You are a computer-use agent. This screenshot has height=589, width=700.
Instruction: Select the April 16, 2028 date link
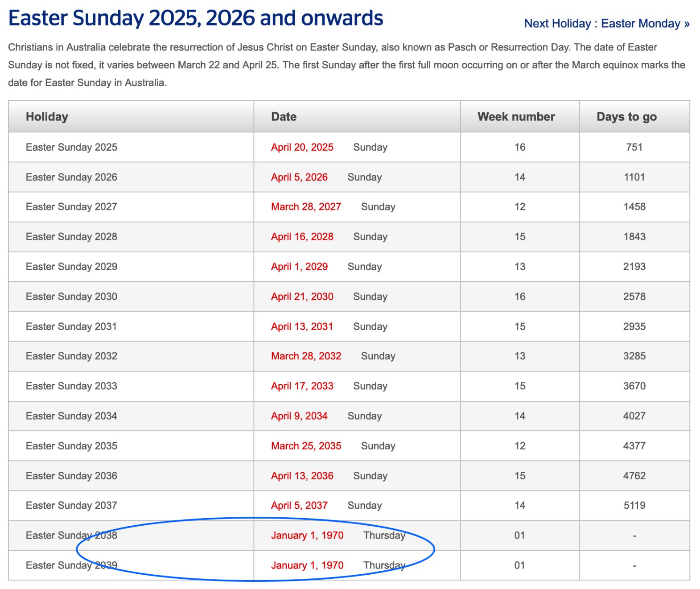(x=302, y=236)
